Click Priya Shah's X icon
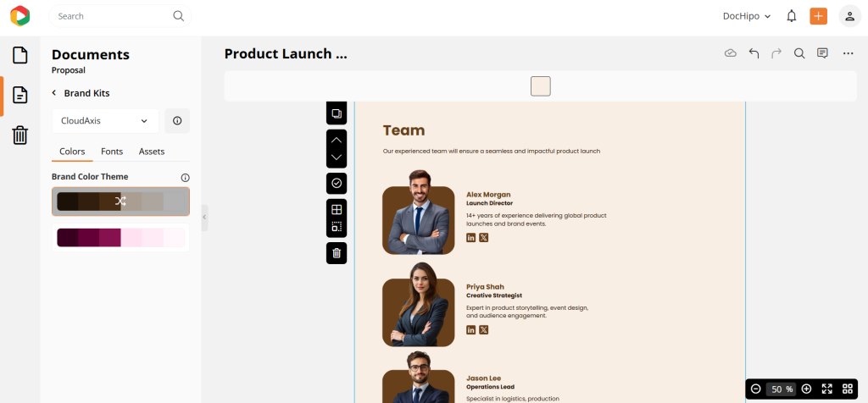868x403 pixels. [x=484, y=330]
